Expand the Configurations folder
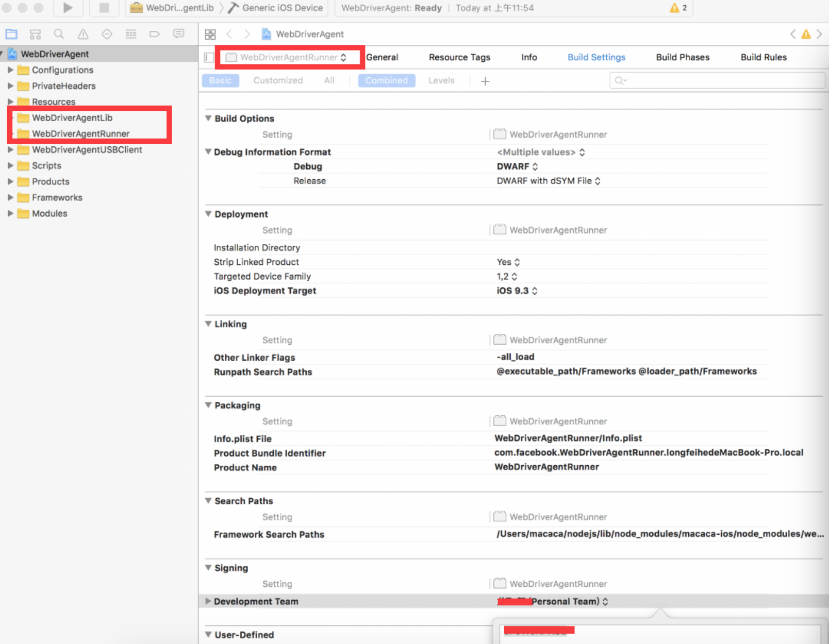 pos(10,70)
